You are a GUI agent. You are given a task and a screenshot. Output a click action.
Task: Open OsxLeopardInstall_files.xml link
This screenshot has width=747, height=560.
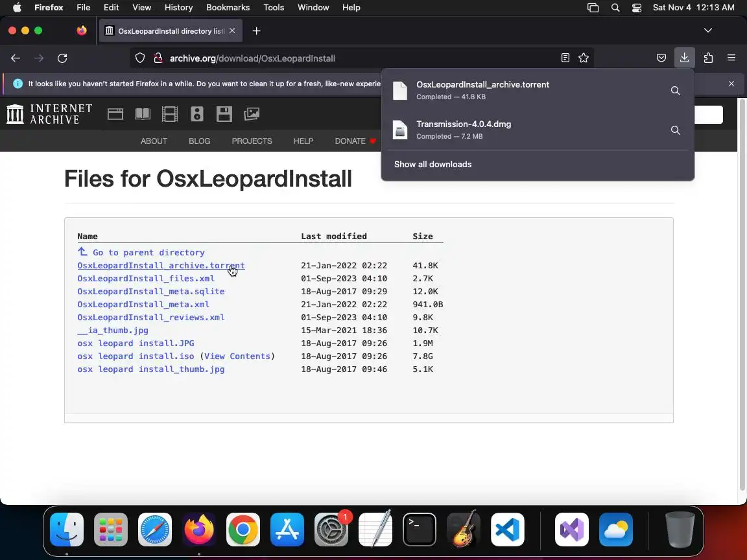(x=146, y=278)
